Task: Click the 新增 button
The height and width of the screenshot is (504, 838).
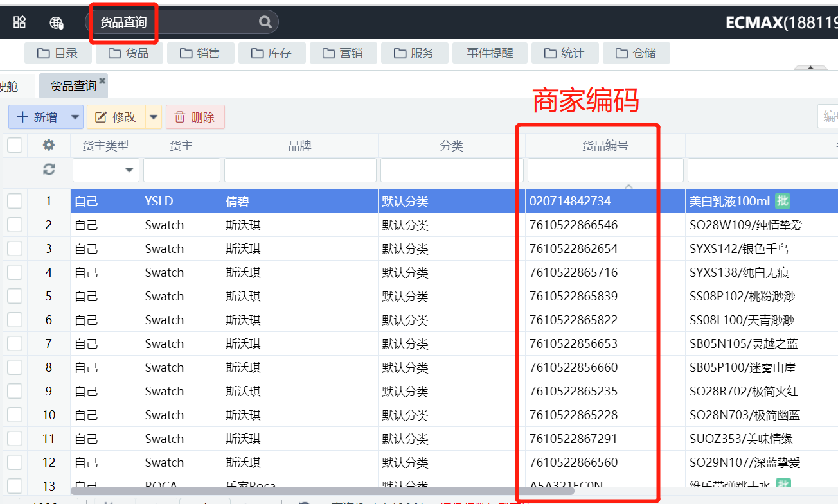Action: click(37, 117)
